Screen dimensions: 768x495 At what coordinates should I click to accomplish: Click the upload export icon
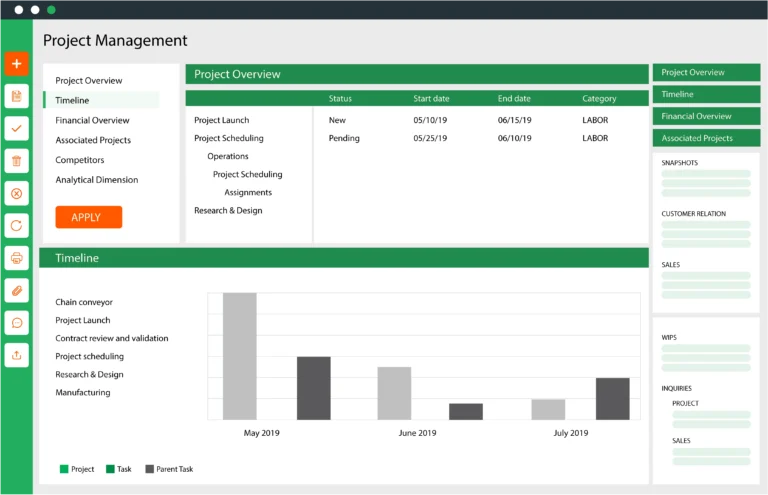click(16, 354)
